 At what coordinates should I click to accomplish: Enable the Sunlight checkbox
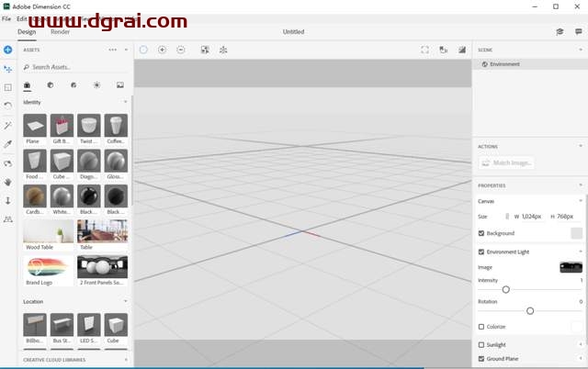pyautogui.click(x=481, y=344)
